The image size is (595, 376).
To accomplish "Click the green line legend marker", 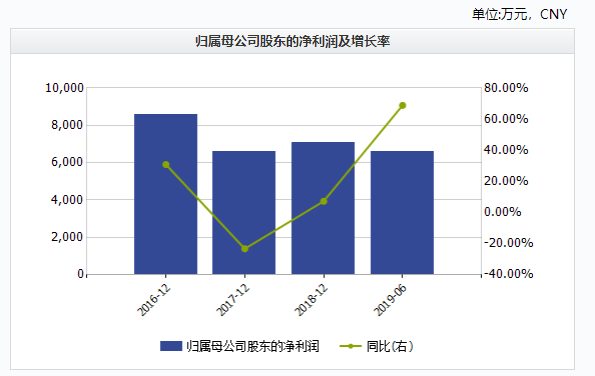I will click(x=351, y=346).
